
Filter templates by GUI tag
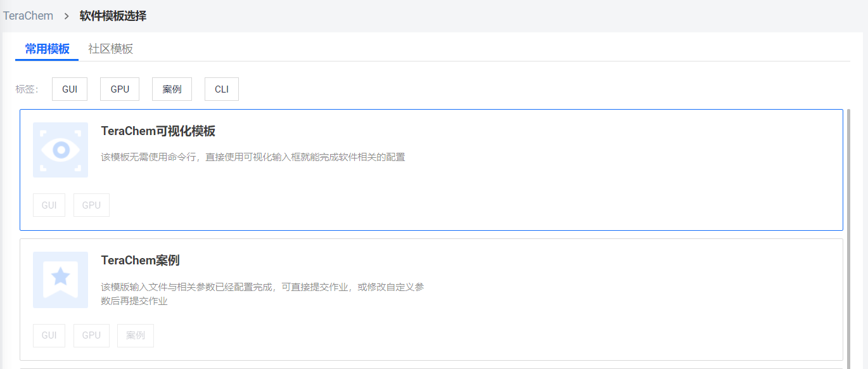(70, 89)
